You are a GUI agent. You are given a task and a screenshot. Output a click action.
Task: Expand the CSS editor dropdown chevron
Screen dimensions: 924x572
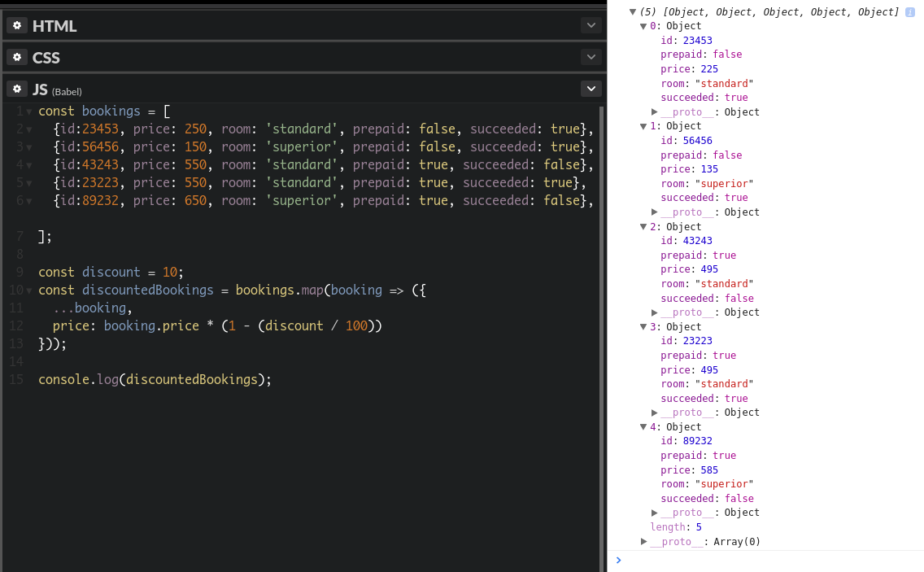tap(591, 57)
